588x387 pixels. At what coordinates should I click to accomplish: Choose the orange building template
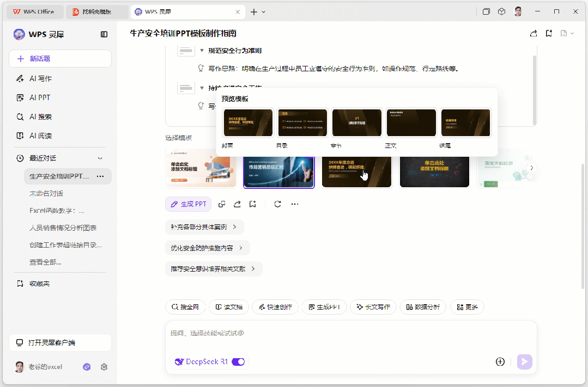(201, 169)
